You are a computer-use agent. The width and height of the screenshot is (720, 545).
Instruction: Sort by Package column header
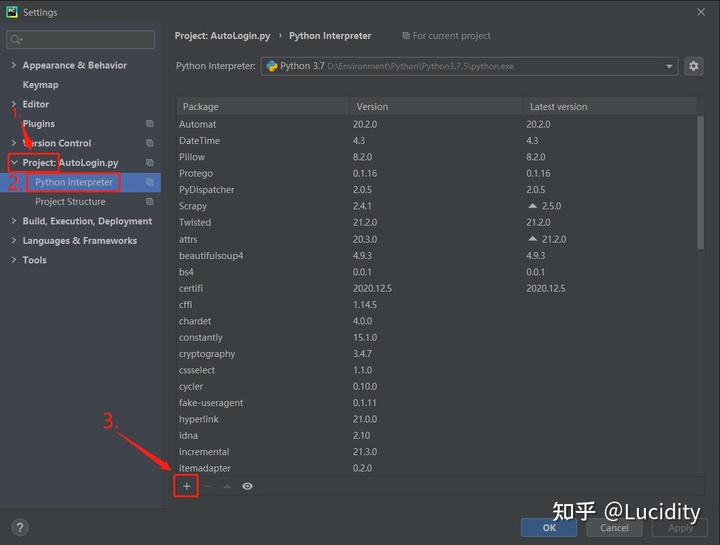click(263, 107)
